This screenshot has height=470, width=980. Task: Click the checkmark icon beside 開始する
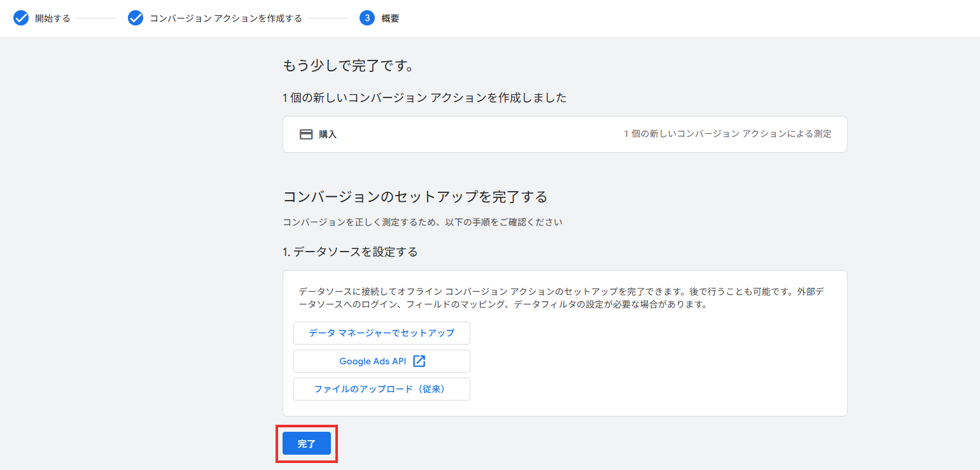(x=21, y=18)
